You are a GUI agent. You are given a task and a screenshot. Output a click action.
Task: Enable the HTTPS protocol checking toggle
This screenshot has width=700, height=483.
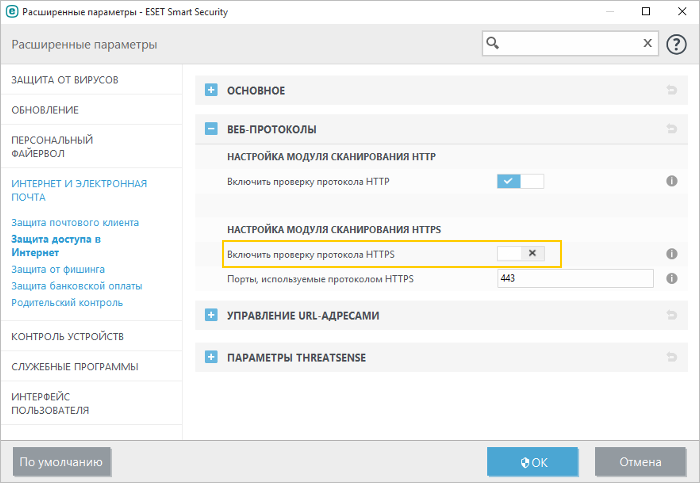520,254
